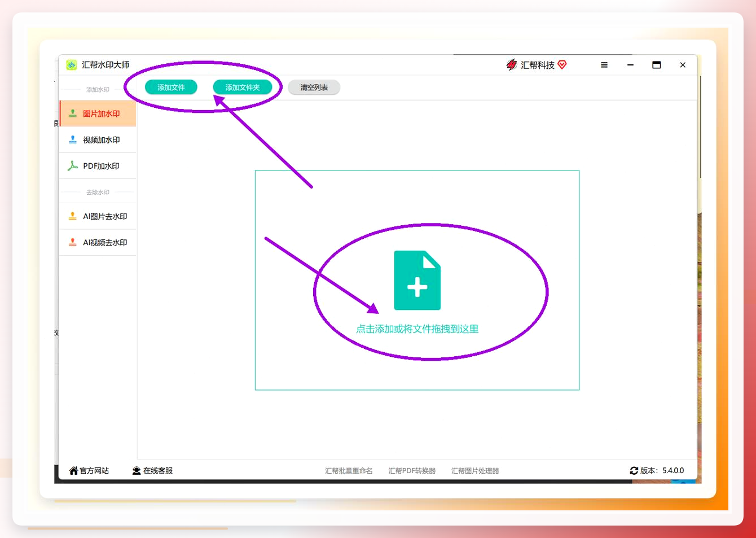Image resolution: width=756 pixels, height=538 pixels.
Task: Open the 汇帮批量重命名 link
Action: click(349, 471)
